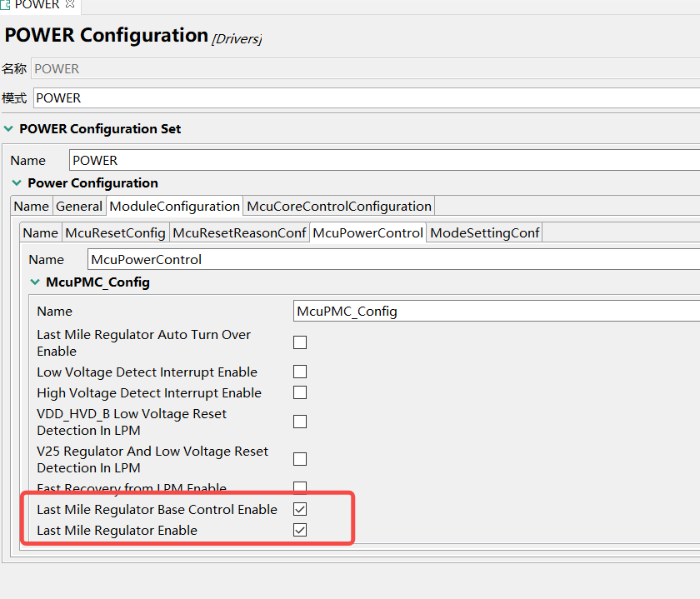Select the ModeSettingConf tab
700x599 pixels.
point(485,233)
